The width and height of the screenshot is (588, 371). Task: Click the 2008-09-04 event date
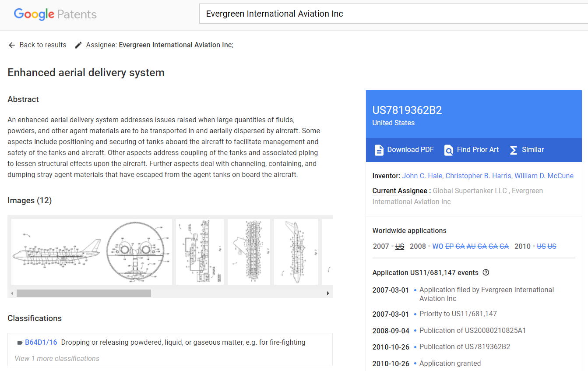pos(391,331)
